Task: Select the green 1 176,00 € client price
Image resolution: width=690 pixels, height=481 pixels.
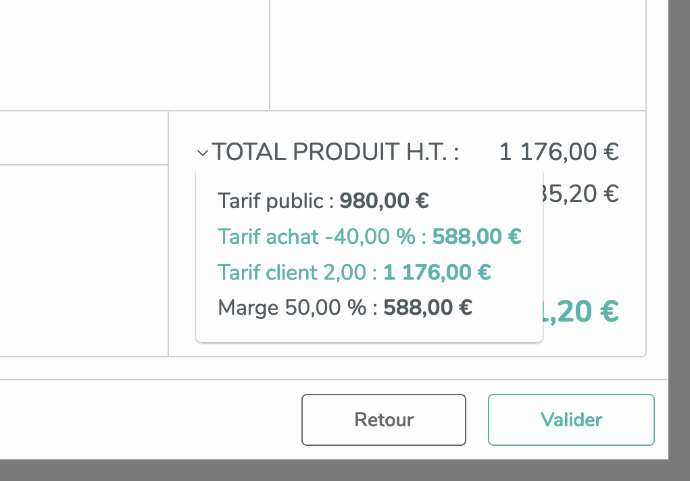Action: (437, 272)
